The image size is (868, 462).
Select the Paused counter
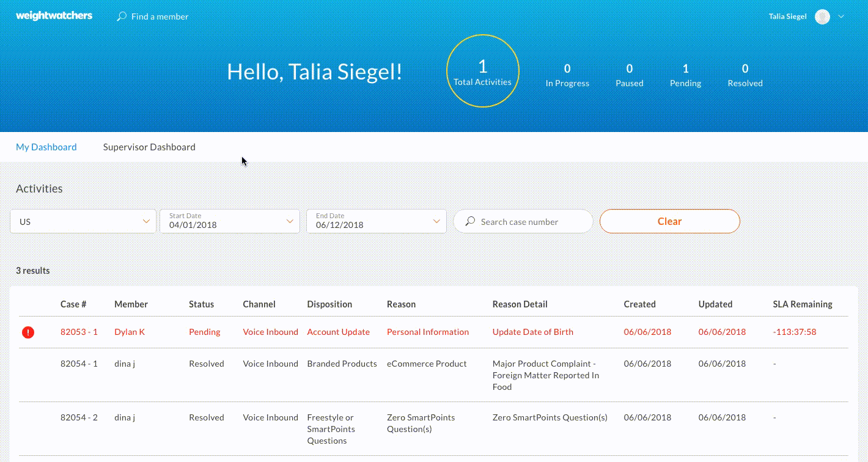[x=630, y=75]
